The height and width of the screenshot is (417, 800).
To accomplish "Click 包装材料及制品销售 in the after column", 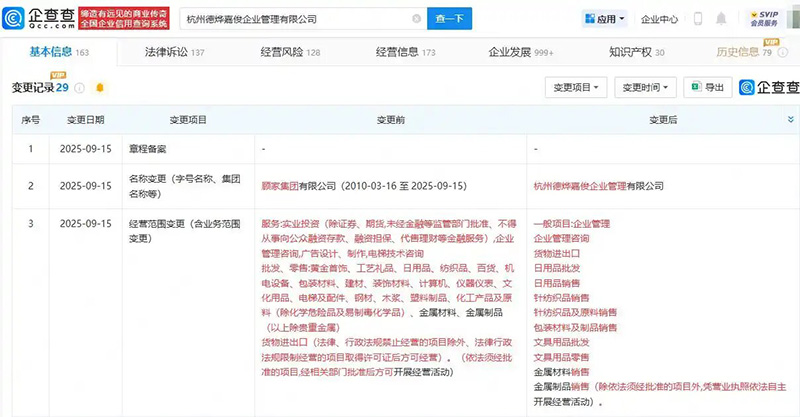I will pyautogui.click(x=575, y=327).
